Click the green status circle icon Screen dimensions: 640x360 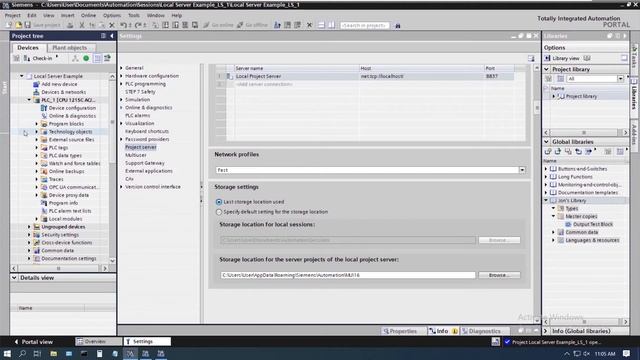click(x=86, y=58)
